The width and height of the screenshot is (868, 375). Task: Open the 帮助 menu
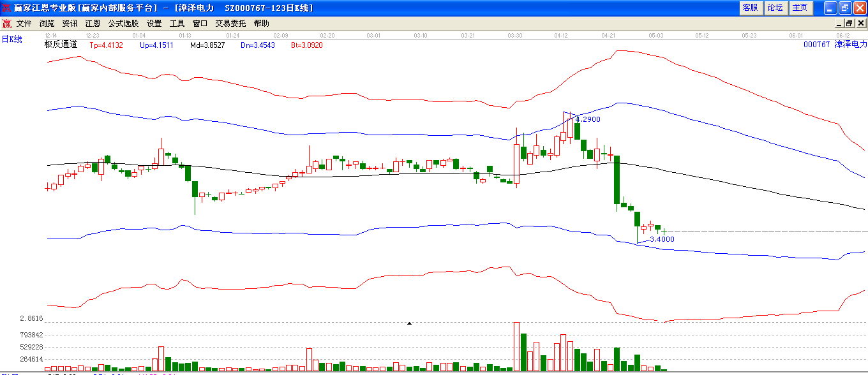click(262, 24)
